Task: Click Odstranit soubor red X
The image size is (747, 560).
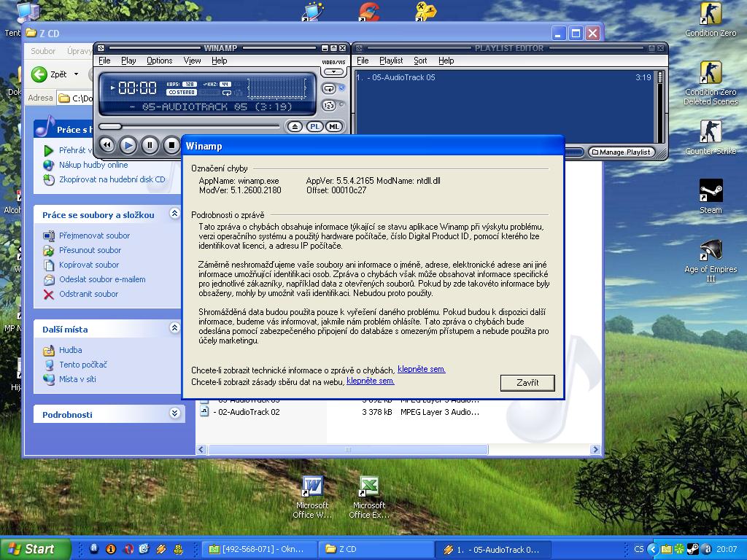Action: 49,295
